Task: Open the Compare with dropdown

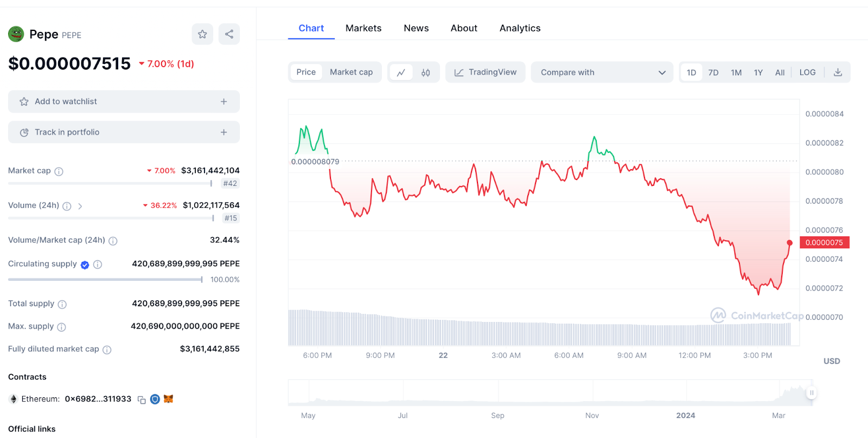Action: (602, 72)
